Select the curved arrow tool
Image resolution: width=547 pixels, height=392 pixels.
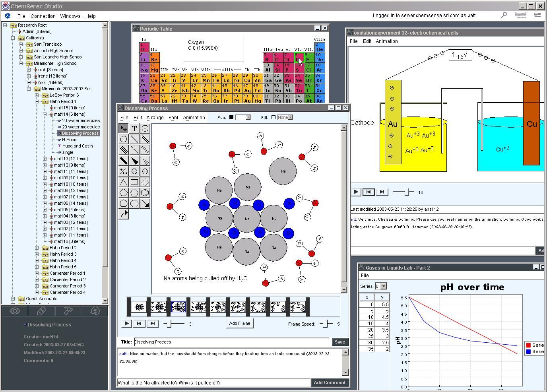point(124,214)
